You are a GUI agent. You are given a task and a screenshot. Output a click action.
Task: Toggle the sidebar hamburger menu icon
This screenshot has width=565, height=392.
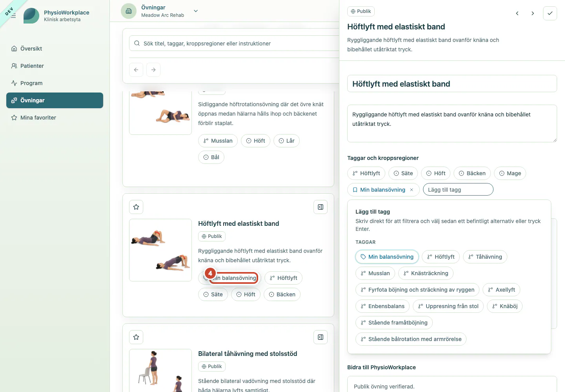(x=13, y=16)
